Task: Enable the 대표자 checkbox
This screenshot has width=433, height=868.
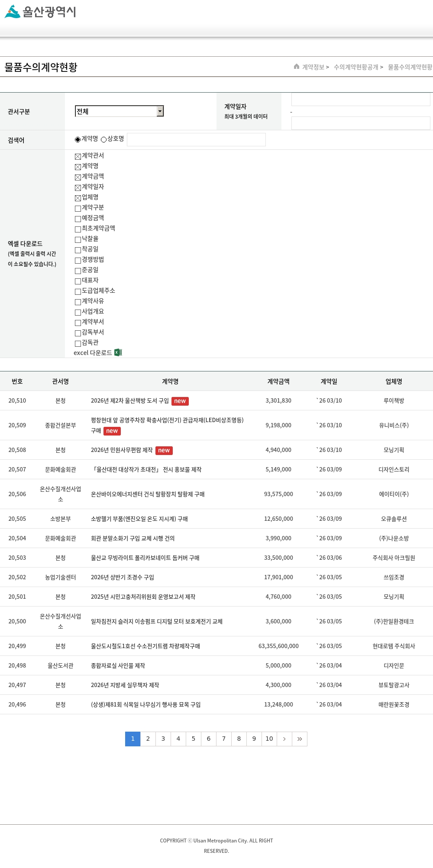Action: coord(78,281)
